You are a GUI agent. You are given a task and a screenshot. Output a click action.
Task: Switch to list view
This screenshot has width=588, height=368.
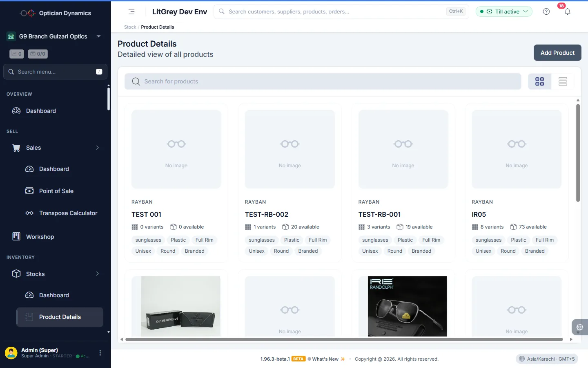(x=563, y=81)
